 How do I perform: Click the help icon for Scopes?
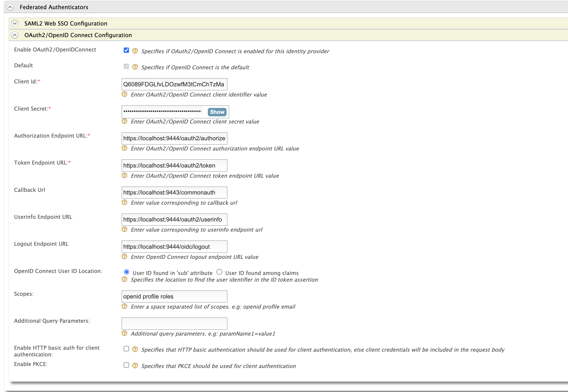click(125, 306)
